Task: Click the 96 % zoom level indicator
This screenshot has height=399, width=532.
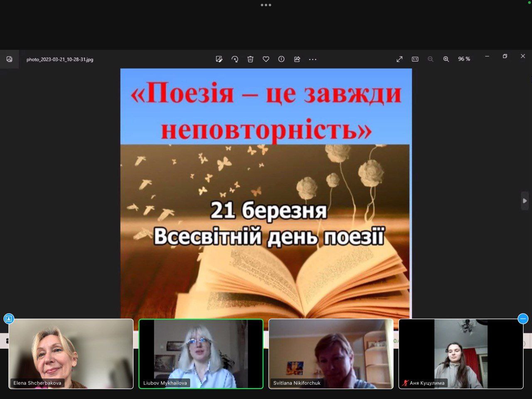Action: 464,59
